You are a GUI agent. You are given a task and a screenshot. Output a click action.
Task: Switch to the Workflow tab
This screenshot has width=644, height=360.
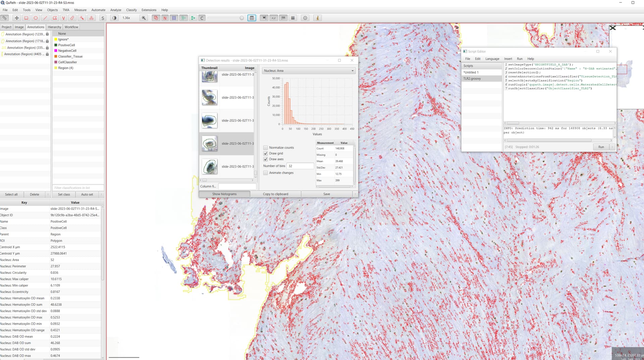pos(71,27)
